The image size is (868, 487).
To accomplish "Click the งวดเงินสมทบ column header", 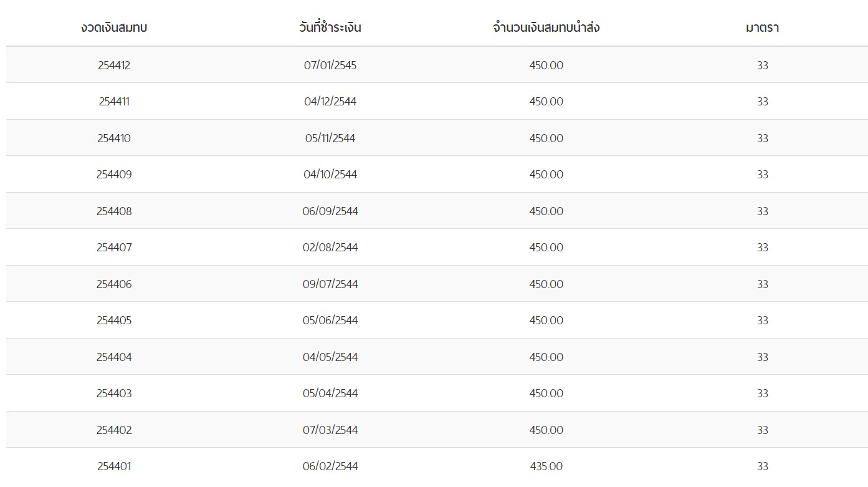I will (114, 27).
